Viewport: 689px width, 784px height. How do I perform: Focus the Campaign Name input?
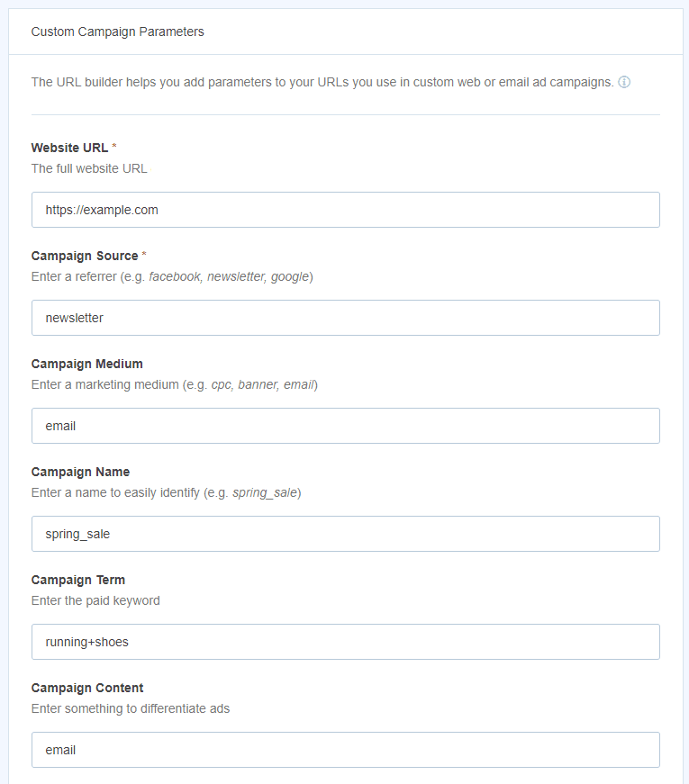coord(345,534)
